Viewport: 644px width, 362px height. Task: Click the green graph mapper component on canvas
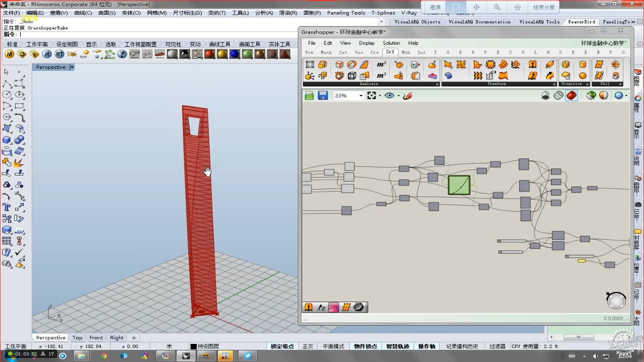(459, 185)
